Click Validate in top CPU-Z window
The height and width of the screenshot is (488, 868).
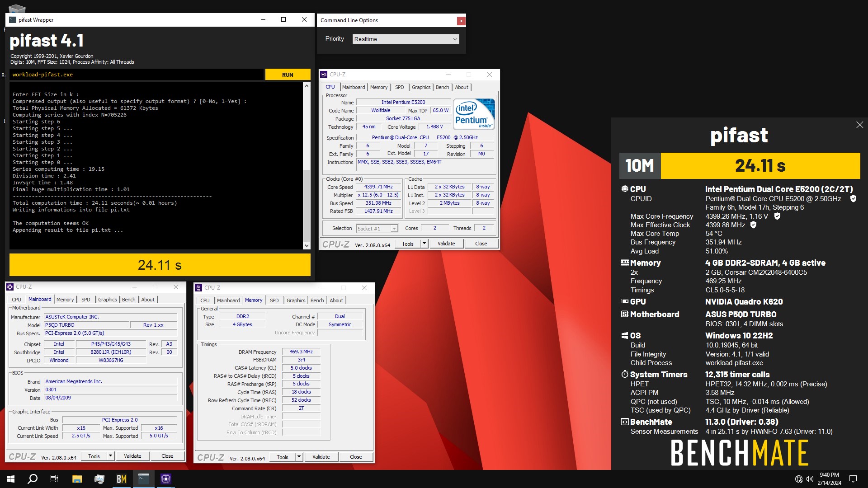click(x=446, y=244)
